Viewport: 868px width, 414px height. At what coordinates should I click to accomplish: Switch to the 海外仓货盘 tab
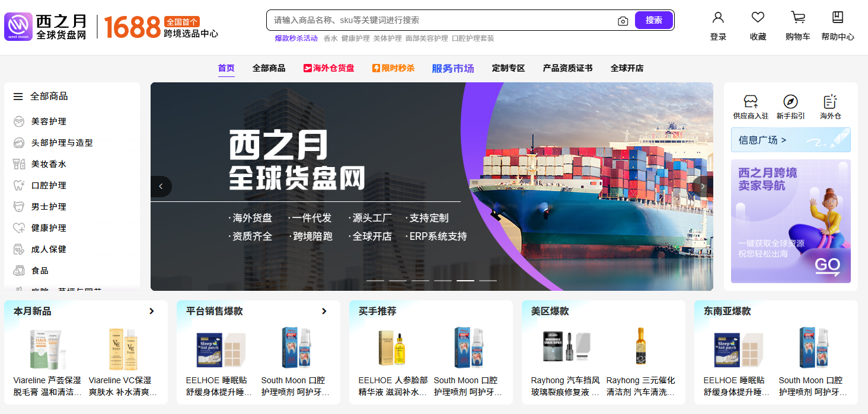pyautogui.click(x=329, y=68)
